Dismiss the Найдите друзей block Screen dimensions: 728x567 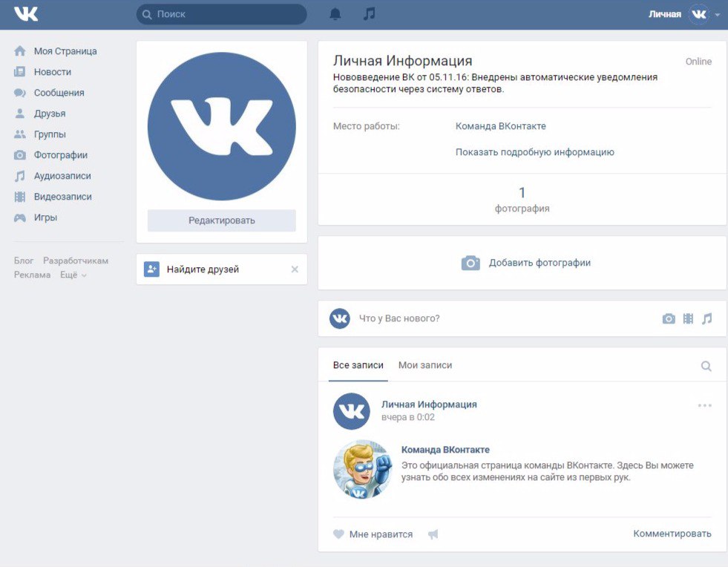tap(295, 269)
